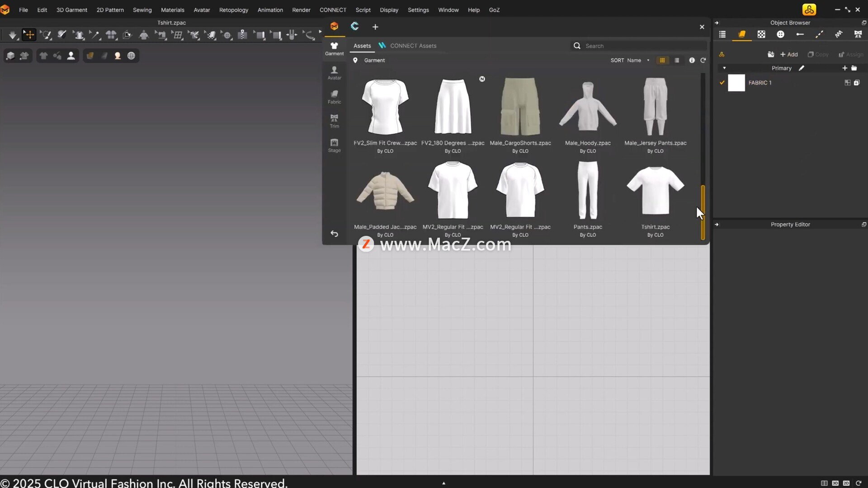Switch to the 3D window layout at bottom right
This screenshot has width=868, height=488.
(x=835, y=483)
